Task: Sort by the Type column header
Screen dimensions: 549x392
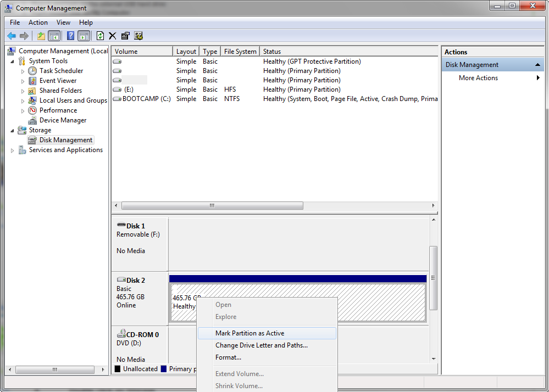Action: (210, 52)
